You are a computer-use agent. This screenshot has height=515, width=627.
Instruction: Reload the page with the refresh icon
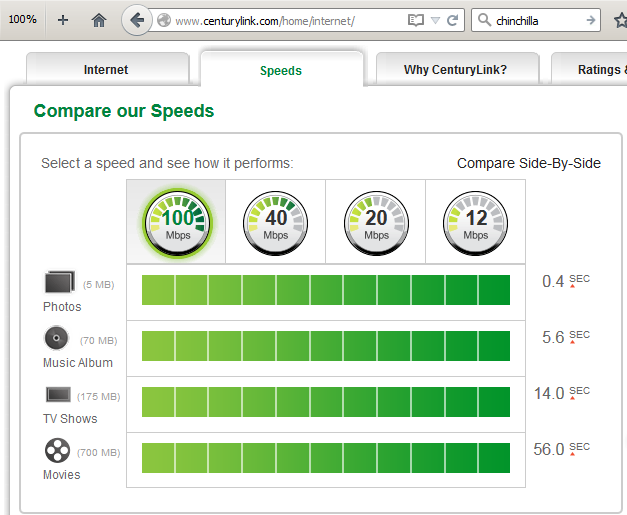click(452, 20)
